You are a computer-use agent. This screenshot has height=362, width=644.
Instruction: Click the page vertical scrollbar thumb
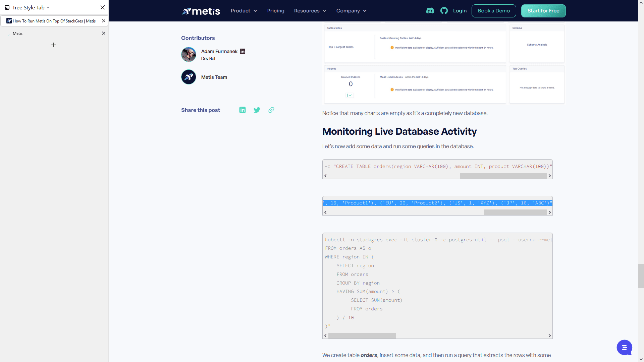tap(641, 276)
